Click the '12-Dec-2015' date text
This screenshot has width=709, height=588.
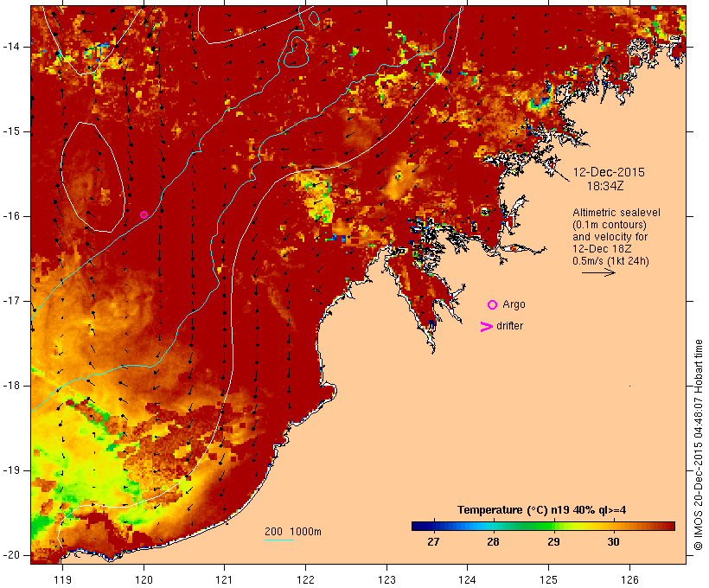click(x=609, y=172)
